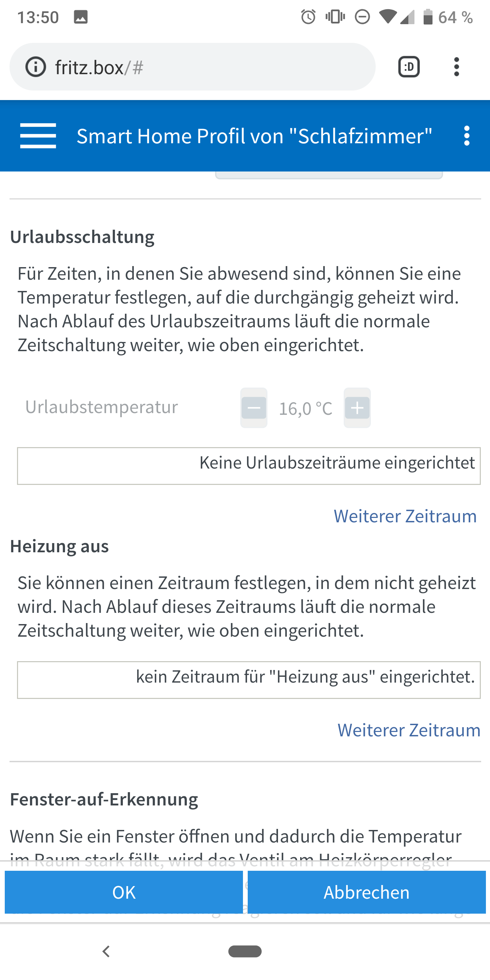
Task: Tap the image notification icon
Action: (x=81, y=17)
